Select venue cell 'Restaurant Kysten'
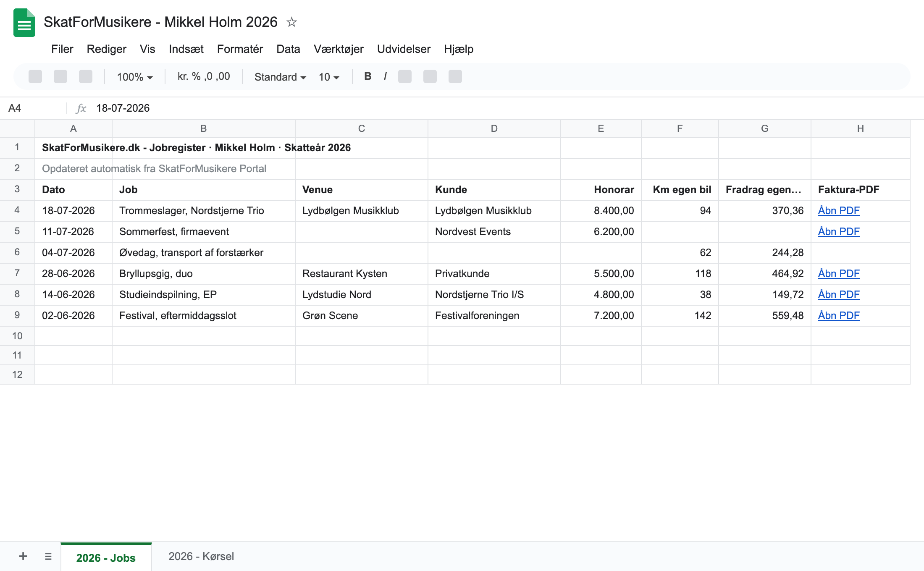The width and height of the screenshot is (924, 571). (x=362, y=274)
